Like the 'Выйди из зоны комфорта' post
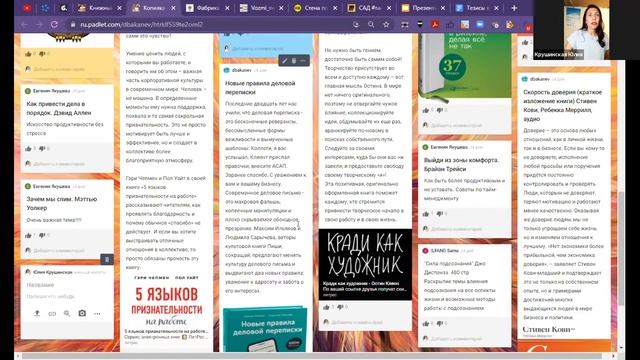640x360 pixels. (x=426, y=214)
